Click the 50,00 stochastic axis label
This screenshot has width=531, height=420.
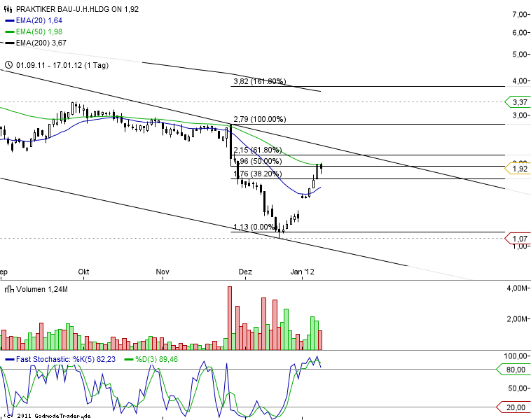(518, 388)
